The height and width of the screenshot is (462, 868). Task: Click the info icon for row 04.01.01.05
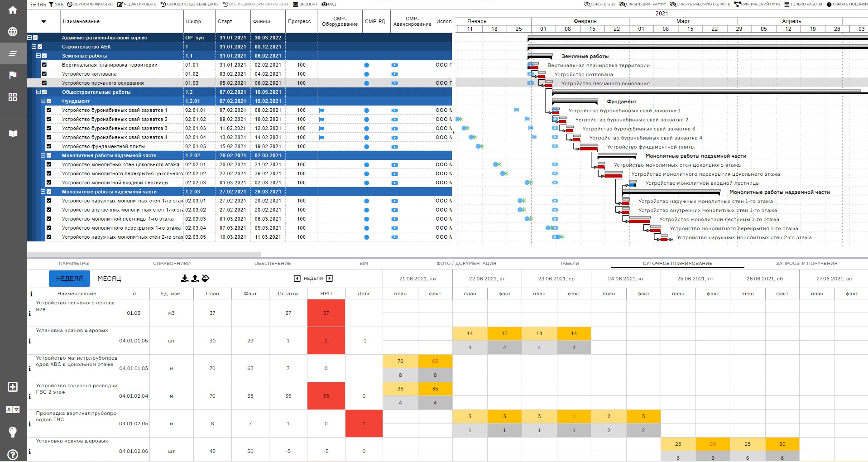pos(30,341)
